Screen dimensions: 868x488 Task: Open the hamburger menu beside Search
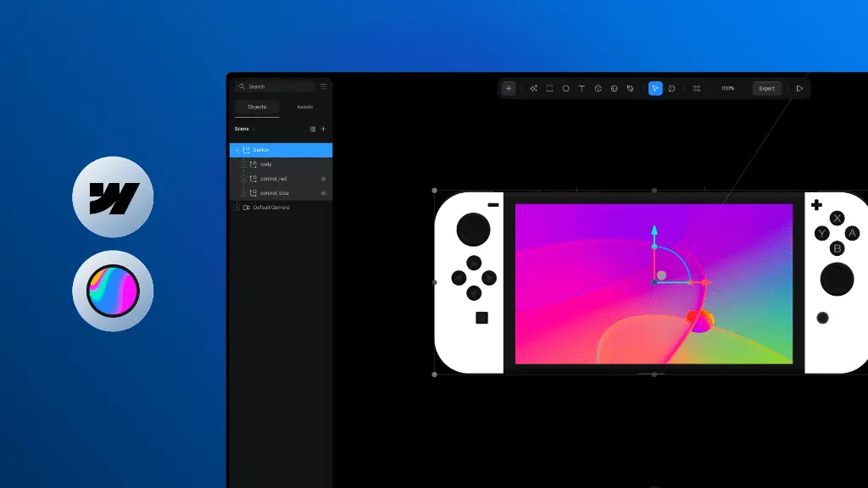pos(324,86)
